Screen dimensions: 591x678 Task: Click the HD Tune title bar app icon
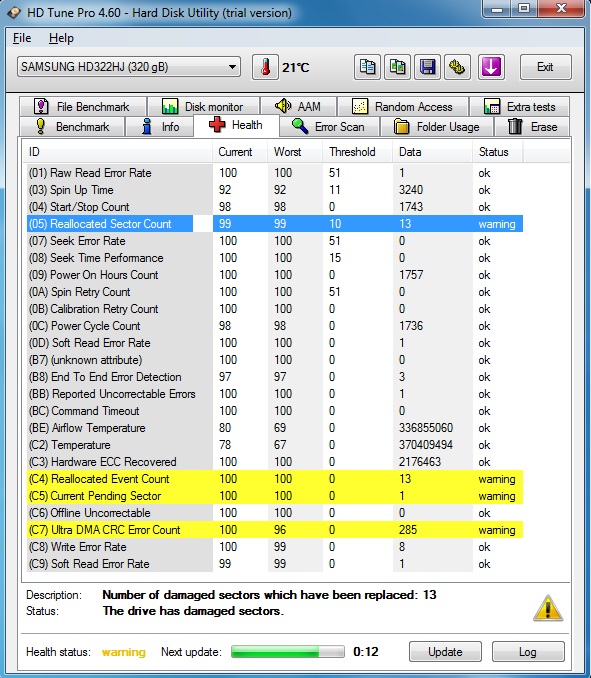click(x=13, y=13)
